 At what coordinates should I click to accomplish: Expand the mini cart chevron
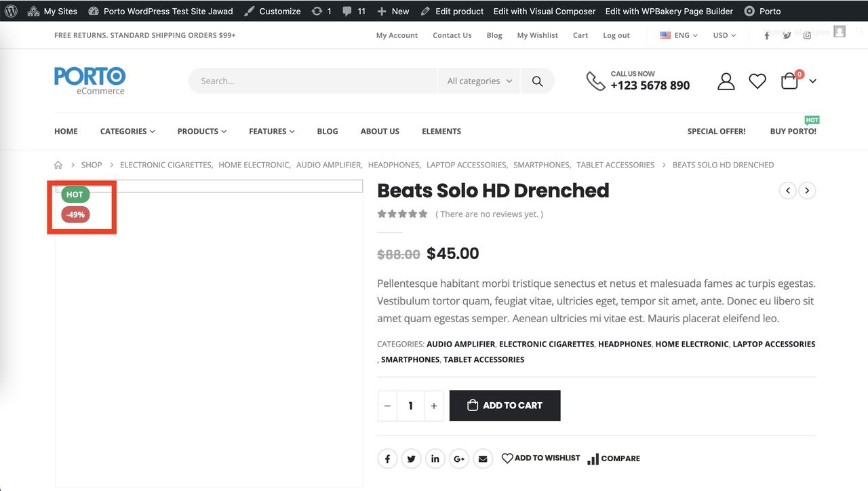[x=812, y=81]
